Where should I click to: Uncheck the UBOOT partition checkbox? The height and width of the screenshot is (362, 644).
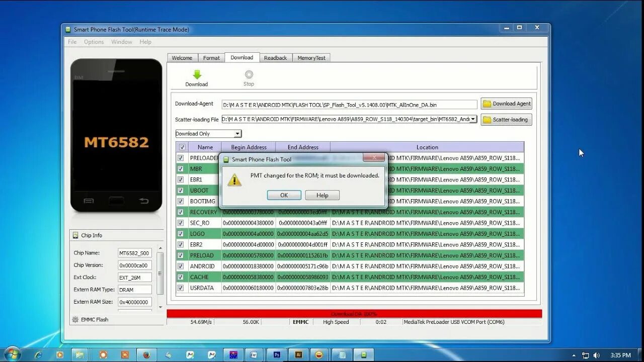[181, 191]
